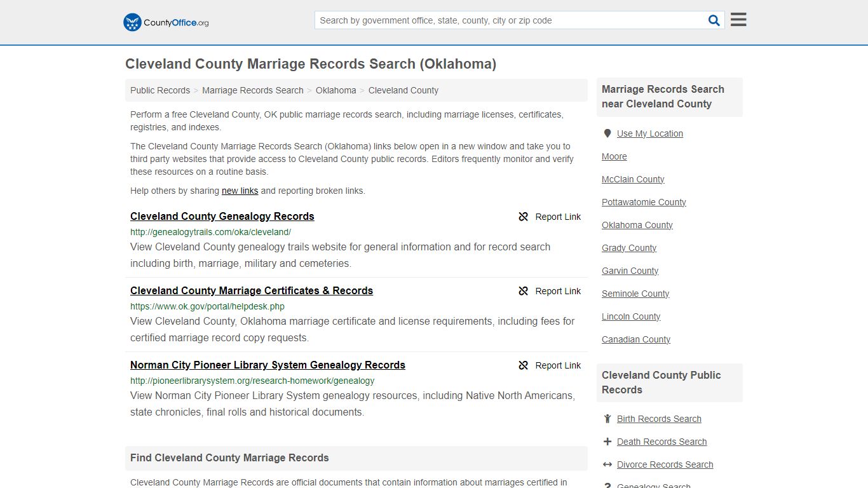Screen dimensions: 868x488
Task: Click 'Find Cleveland County Marriage Records' heading
Action: tap(229, 457)
